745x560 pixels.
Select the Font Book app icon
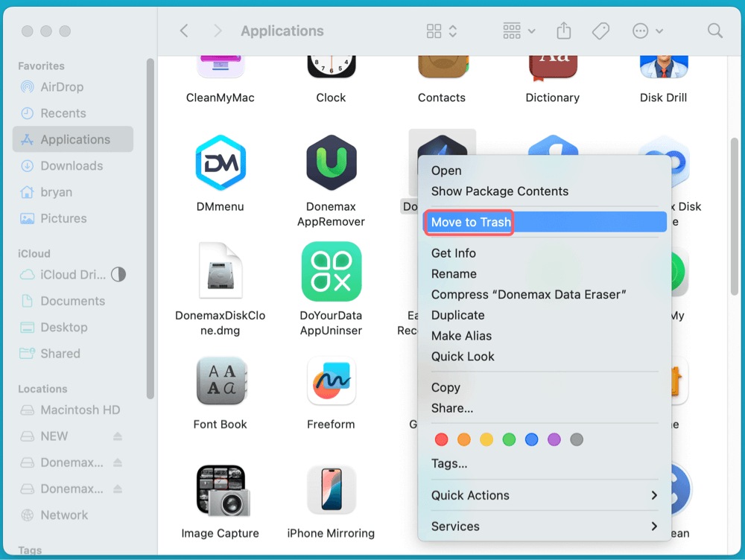(220, 381)
